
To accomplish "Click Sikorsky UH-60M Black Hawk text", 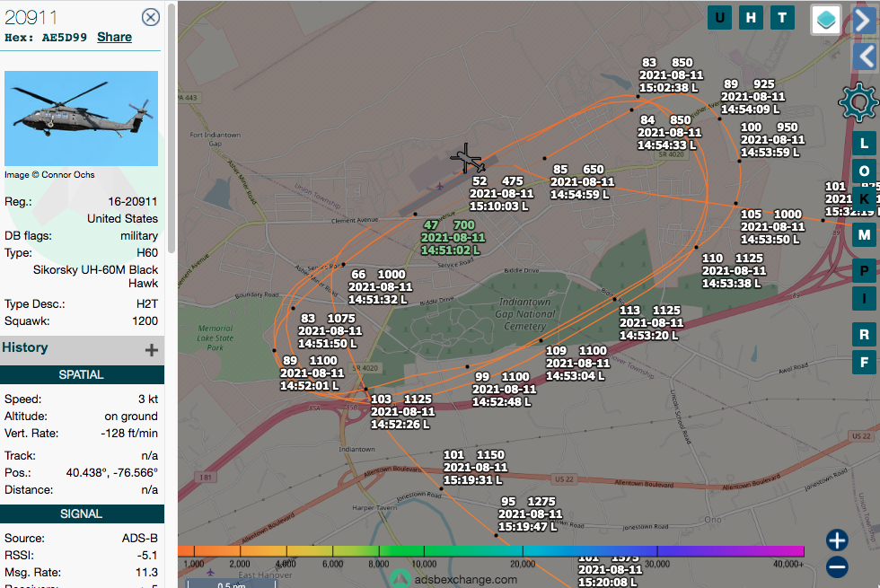I will click(95, 276).
